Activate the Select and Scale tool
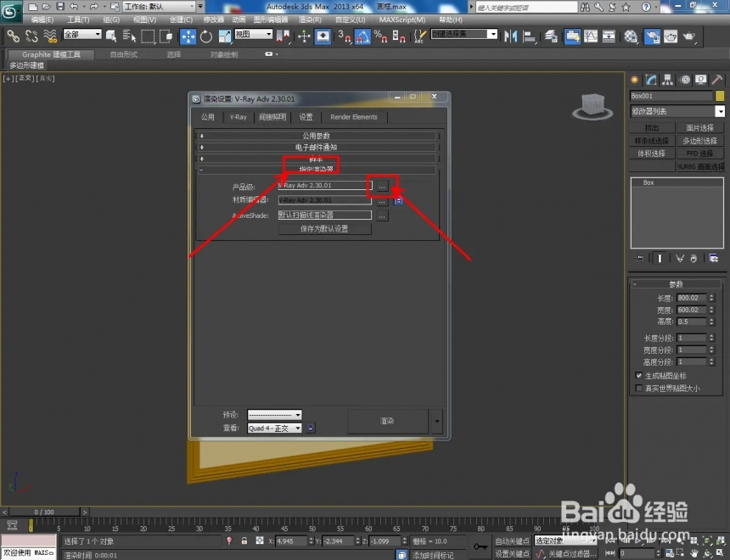 tap(224, 36)
